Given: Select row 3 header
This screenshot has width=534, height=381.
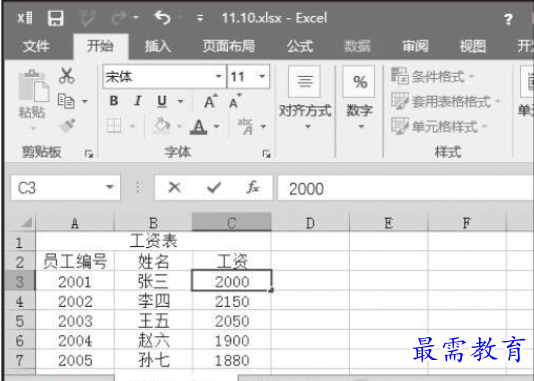Looking at the screenshot, I should 20,281.
